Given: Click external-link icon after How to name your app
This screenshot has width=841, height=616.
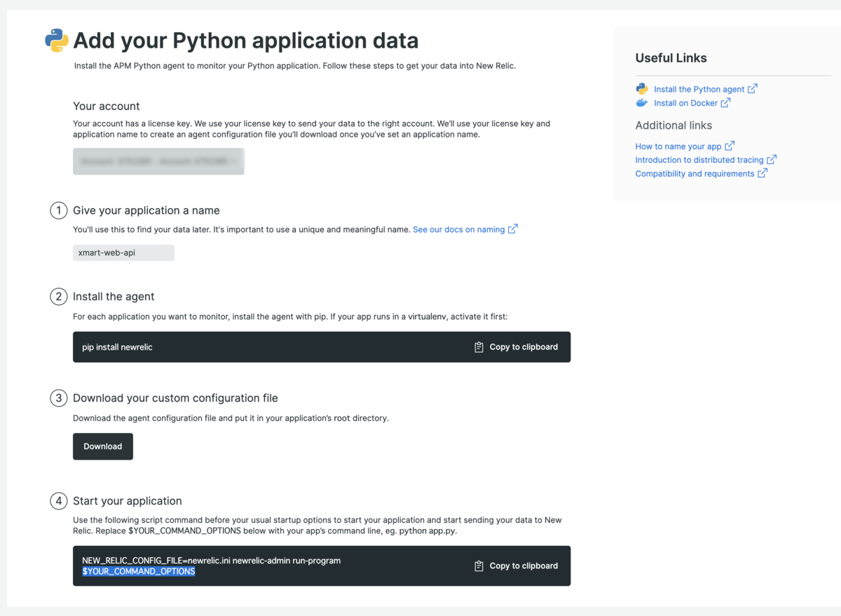Looking at the screenshot, I should coord(730,146).
